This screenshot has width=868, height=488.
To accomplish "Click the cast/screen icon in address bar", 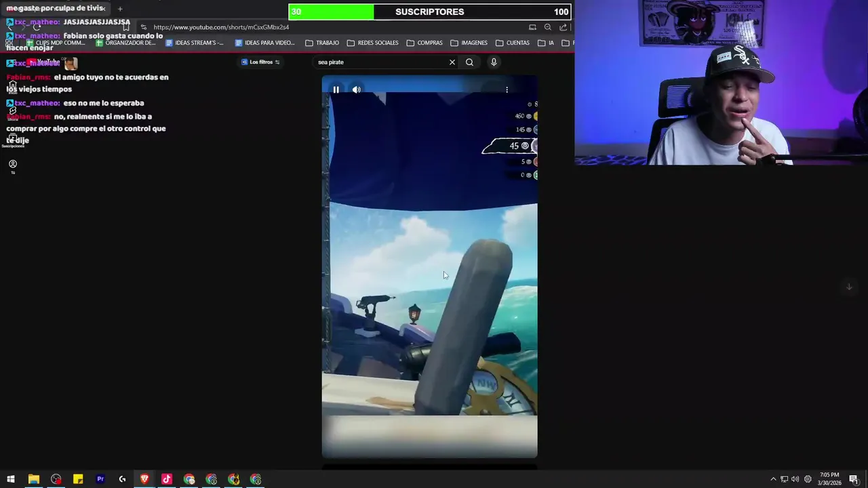I will point(532,27).
